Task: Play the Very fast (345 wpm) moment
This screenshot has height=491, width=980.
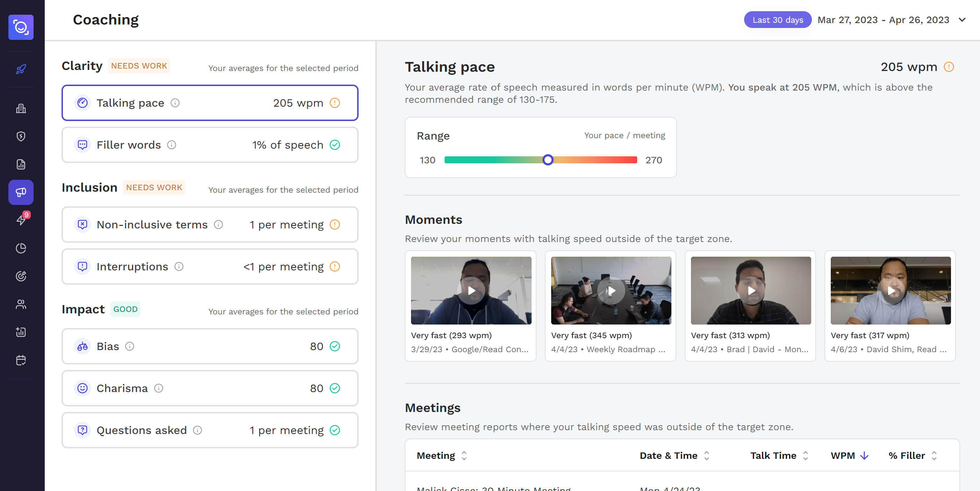Action: [611, 290]
